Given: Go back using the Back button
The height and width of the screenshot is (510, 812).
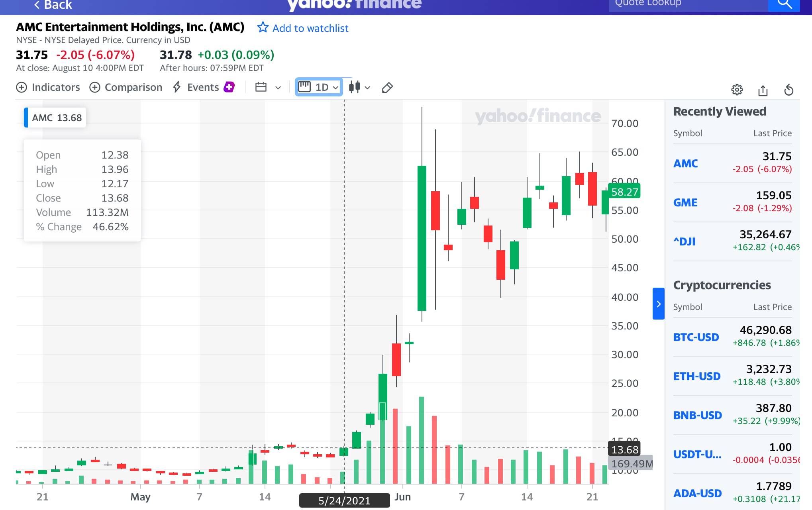Looking at the screenshot, I should click(53, 5).
